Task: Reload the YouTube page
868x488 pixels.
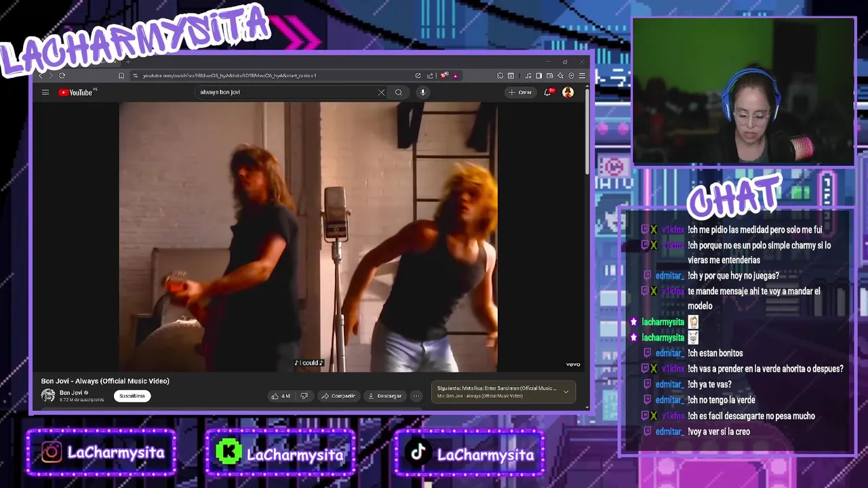Action: (x=62, y=75)
